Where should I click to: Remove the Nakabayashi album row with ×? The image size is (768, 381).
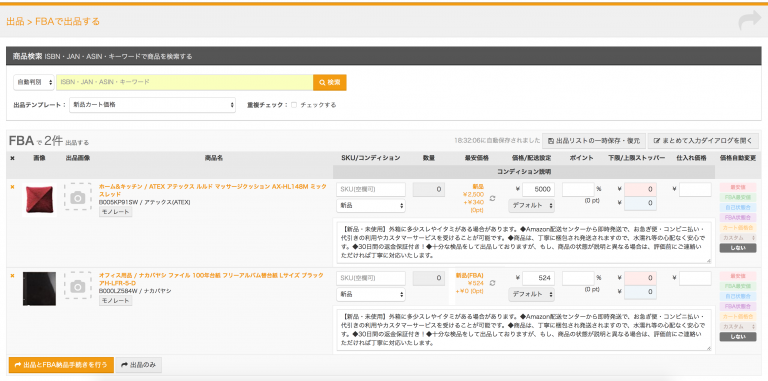click(x=12, y=276)
